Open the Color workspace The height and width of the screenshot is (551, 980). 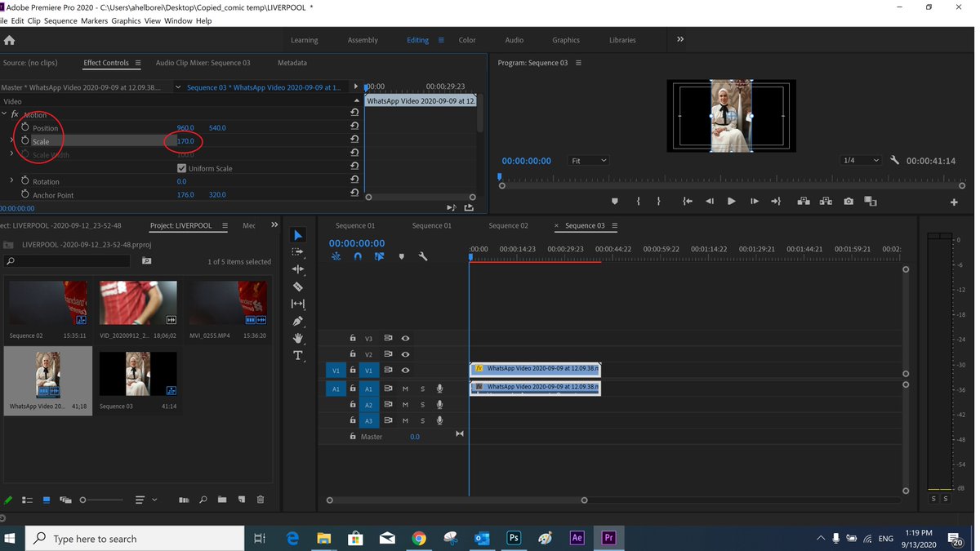(467, 40)
